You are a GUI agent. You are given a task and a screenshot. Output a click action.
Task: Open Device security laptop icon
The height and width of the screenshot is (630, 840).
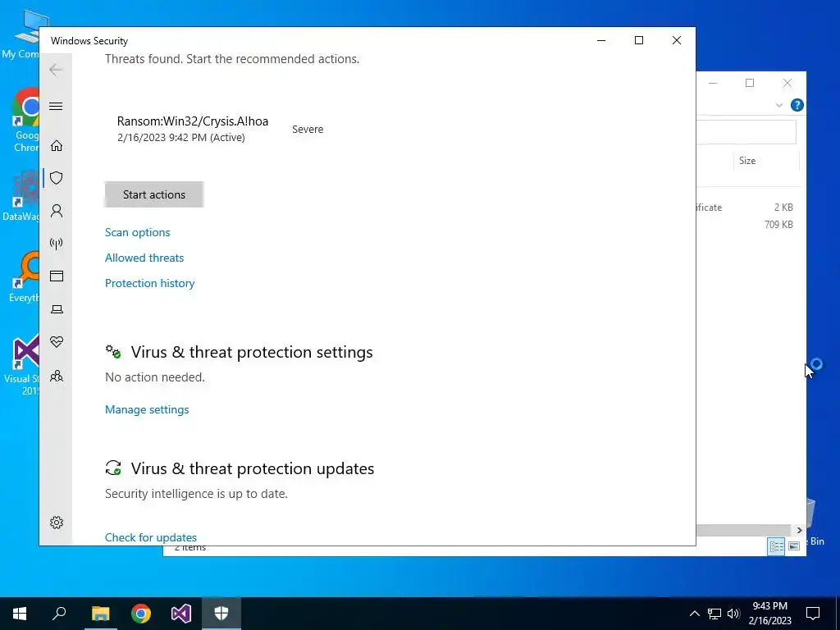(57, 309)
